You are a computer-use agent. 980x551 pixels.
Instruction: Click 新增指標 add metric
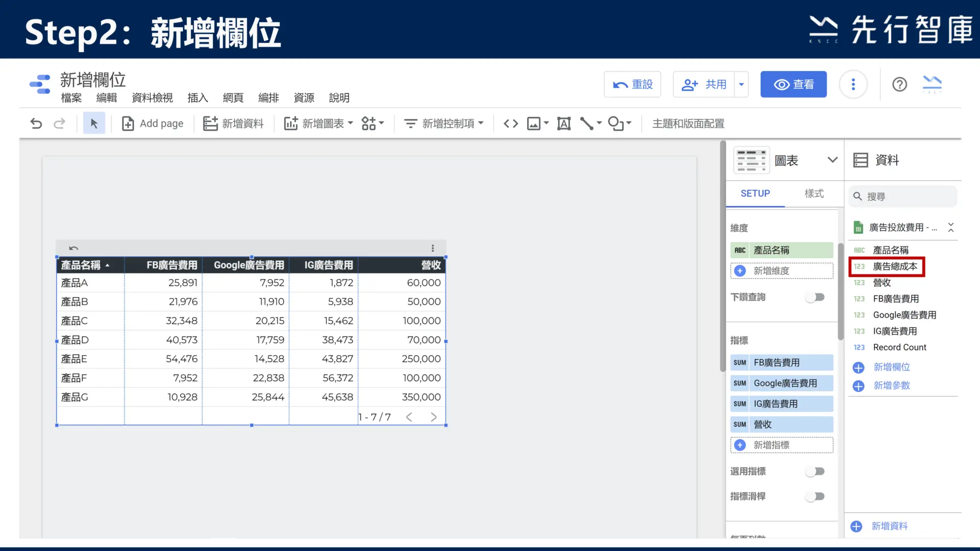point(781,445)
